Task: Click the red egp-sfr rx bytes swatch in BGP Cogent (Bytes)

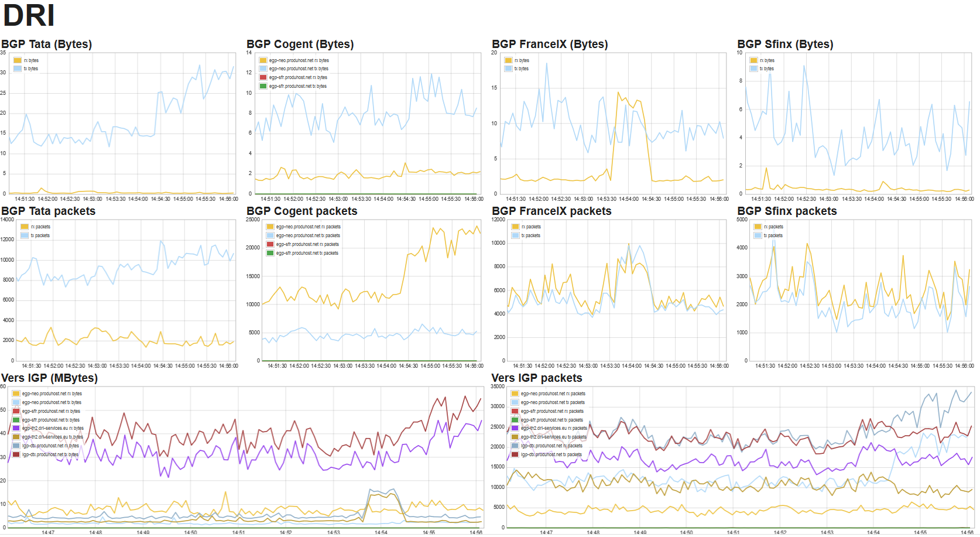Action: point(263,77)
